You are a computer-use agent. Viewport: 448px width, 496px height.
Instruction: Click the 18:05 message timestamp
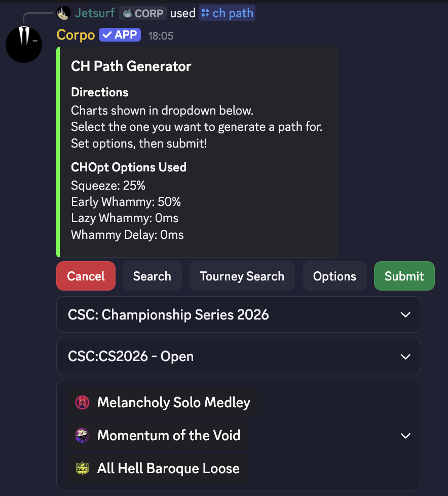tap(161, 36)
